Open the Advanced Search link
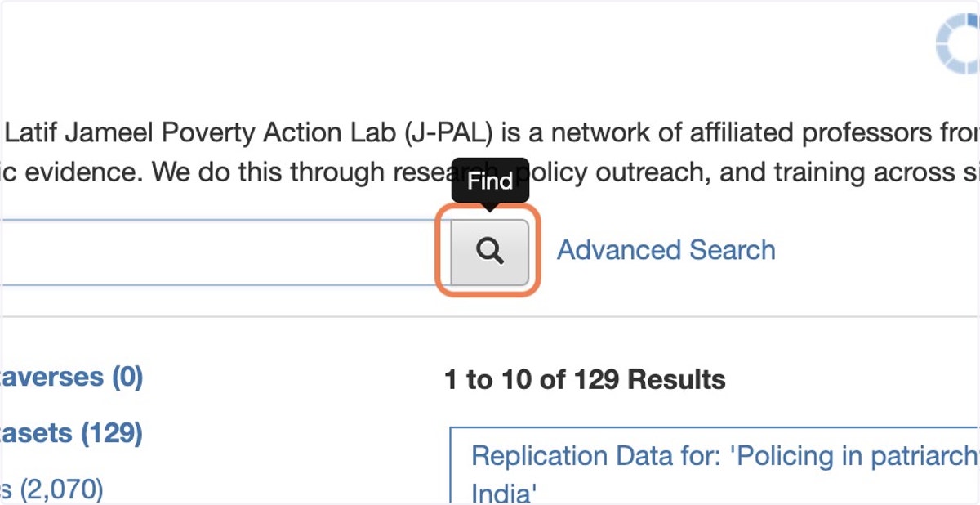Image resolution: width=980 pixels, height=505 pixels. 666,250
